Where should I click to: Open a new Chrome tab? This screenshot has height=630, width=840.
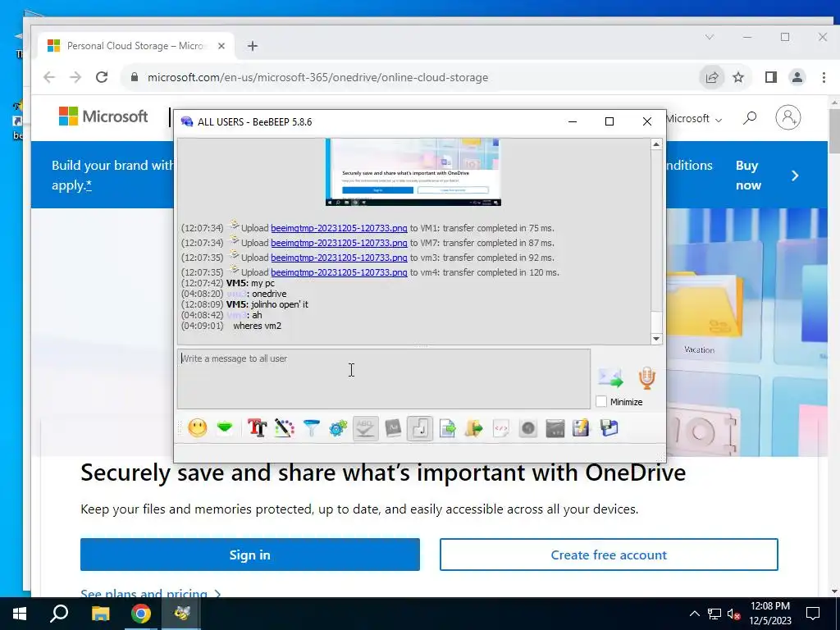coord(253,46)
